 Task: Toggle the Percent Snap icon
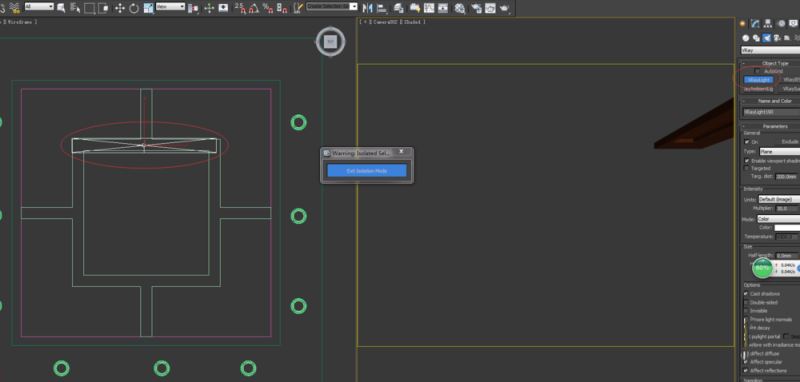click(268, 8)
